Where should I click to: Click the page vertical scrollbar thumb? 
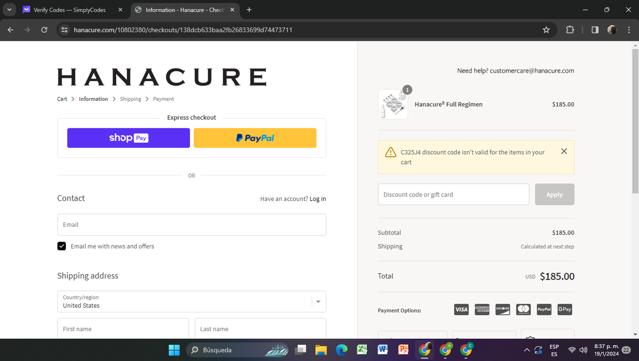(x=635, y=121)
